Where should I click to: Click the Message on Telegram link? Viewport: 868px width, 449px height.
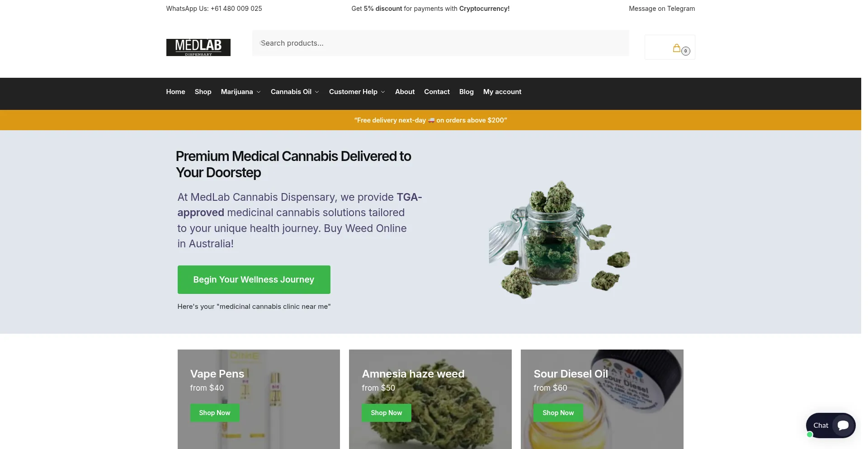click(662, 9)
